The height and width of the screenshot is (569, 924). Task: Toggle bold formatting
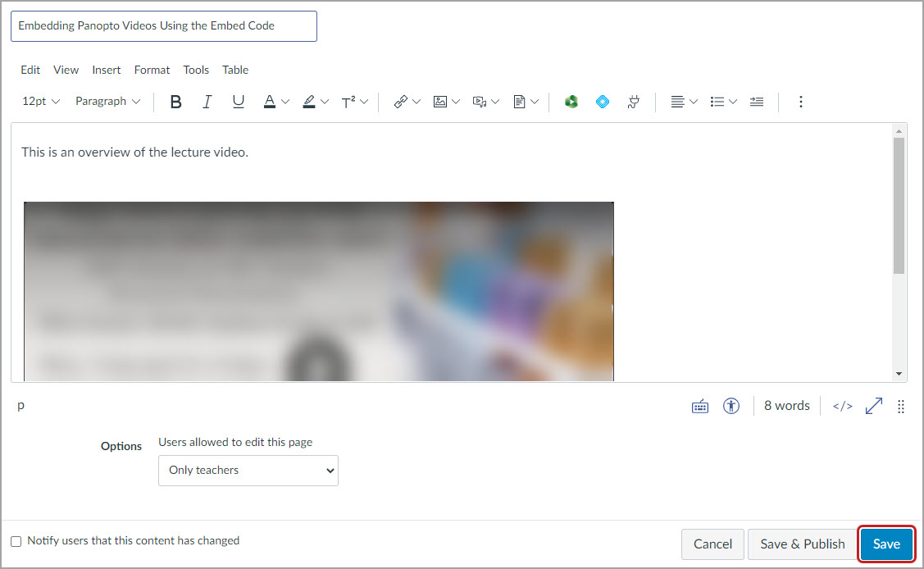pos(175,102)
